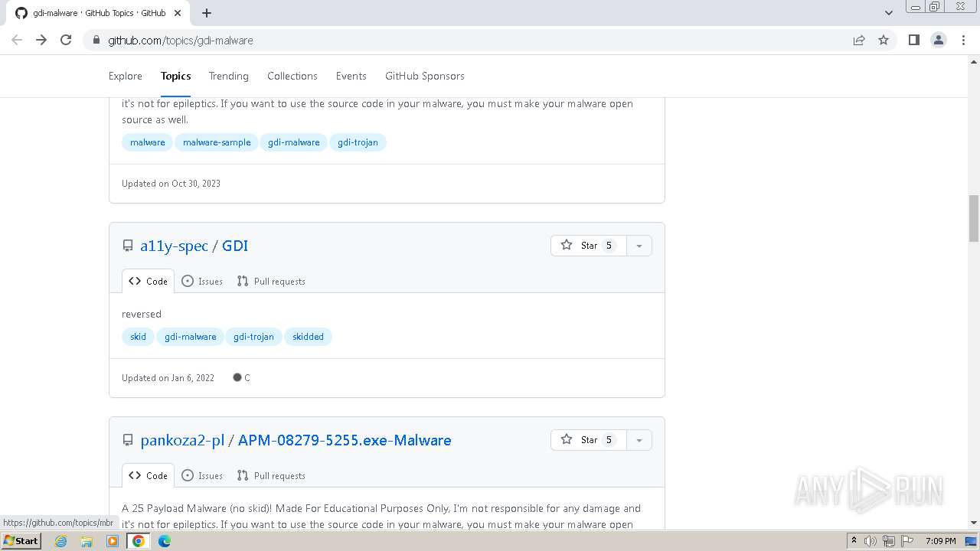Click the repository icon beside a11y-spec

pos(128,246)
